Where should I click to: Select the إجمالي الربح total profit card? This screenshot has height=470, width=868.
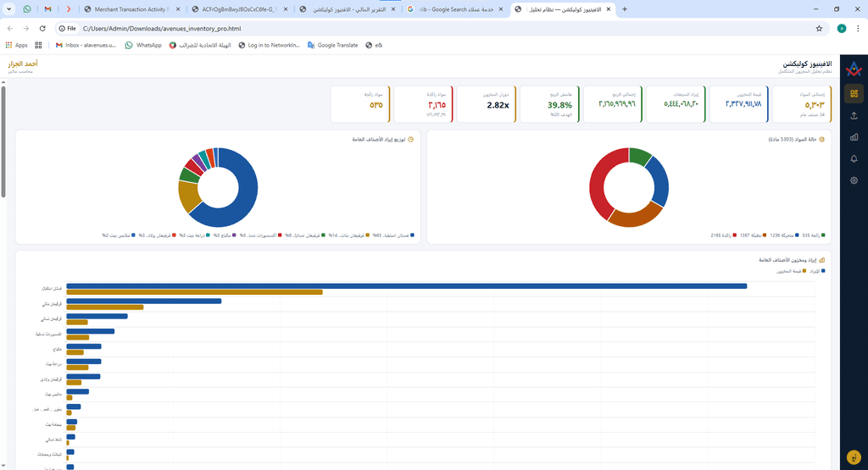[612, 104]
